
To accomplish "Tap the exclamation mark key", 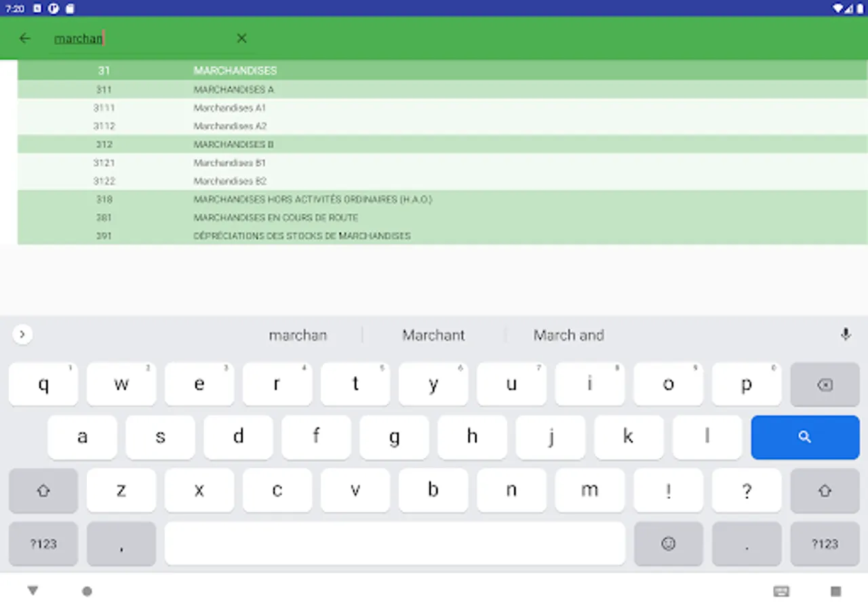I will [x=669, y=490].
